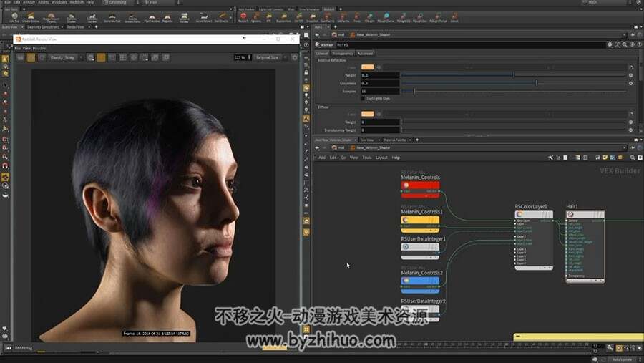Screen dimensions: 644x363
Task: Click render button in Redshift Render View toolbar
Action: tap(20, 57)
